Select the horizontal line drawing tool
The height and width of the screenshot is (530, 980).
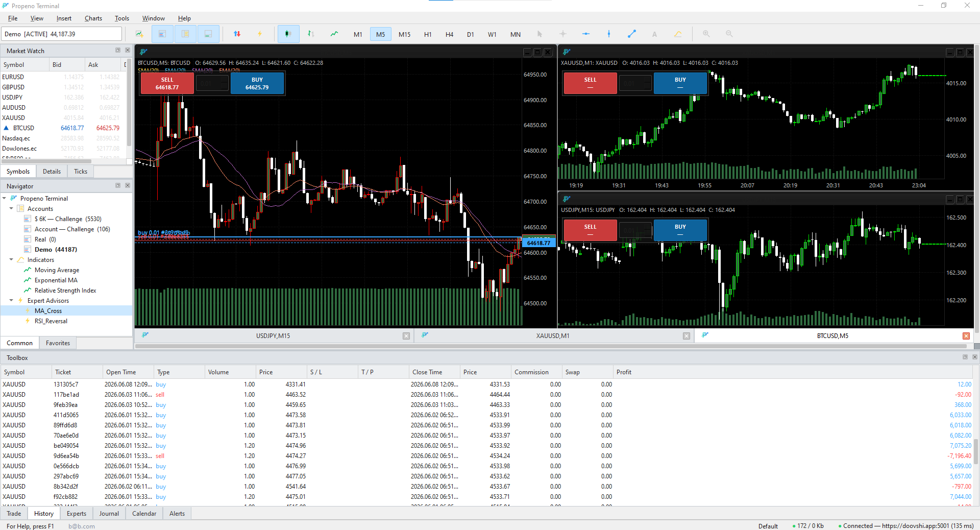(x=585, y=34)
